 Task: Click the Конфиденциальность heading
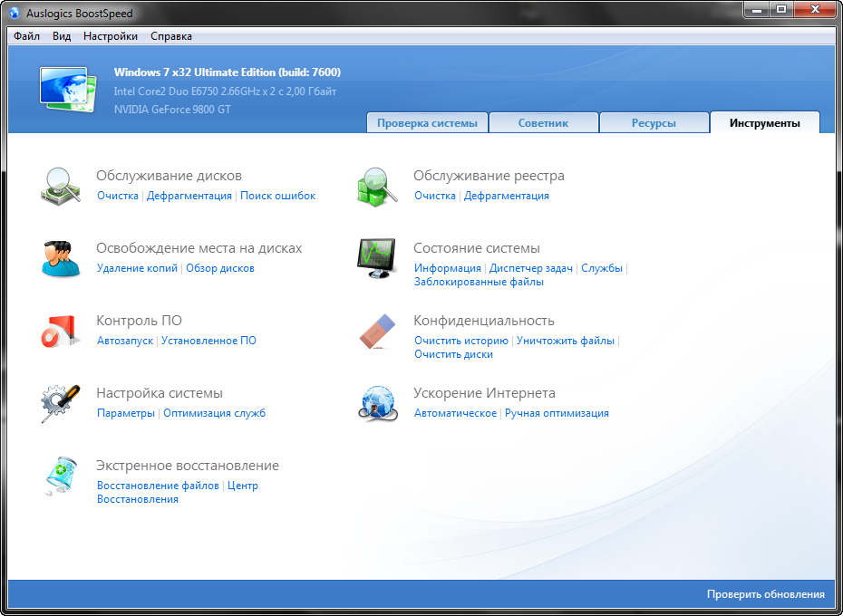(483, 321)
